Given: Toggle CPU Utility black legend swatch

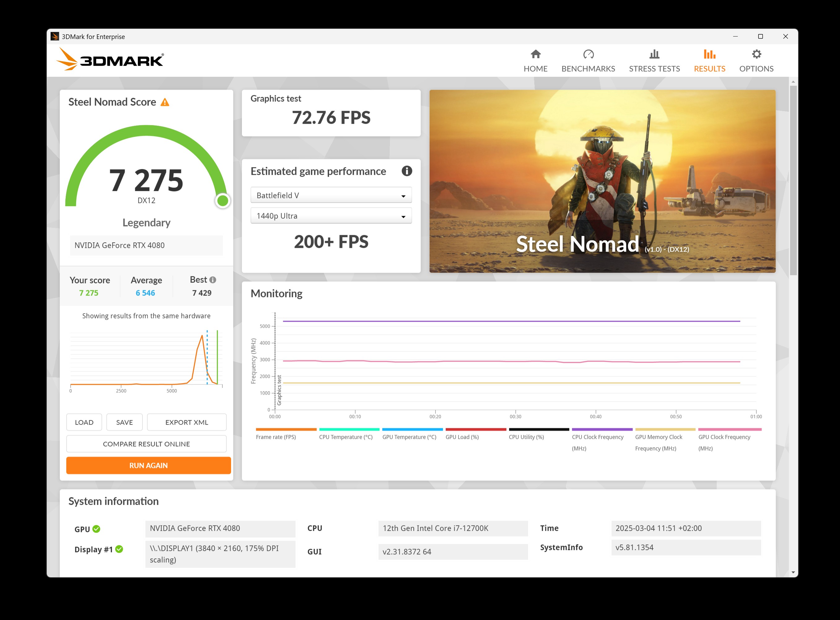Looking at the screenshot, I should coord(539,429).
